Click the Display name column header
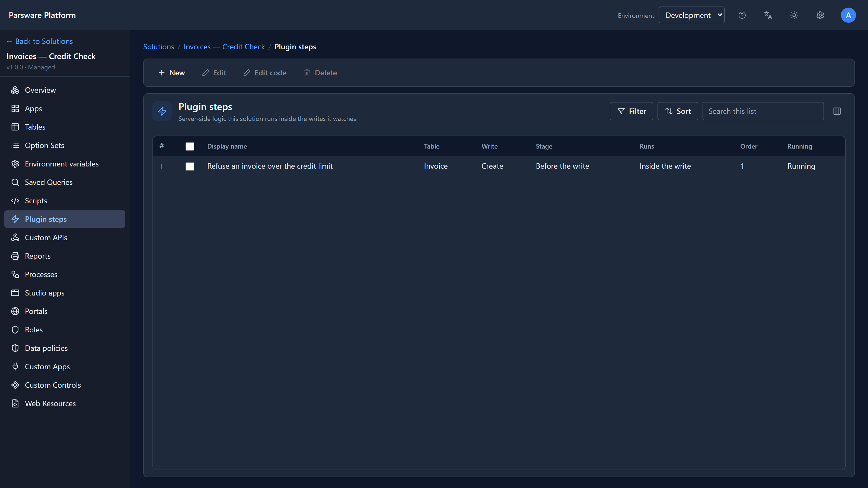868x488 pixels. [227, 146]
